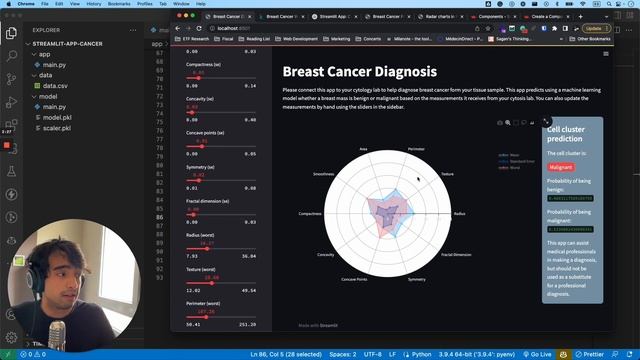Open VS Code notifications bell
The width and height of the screenshot is (640, 360).
pos(629,354)
